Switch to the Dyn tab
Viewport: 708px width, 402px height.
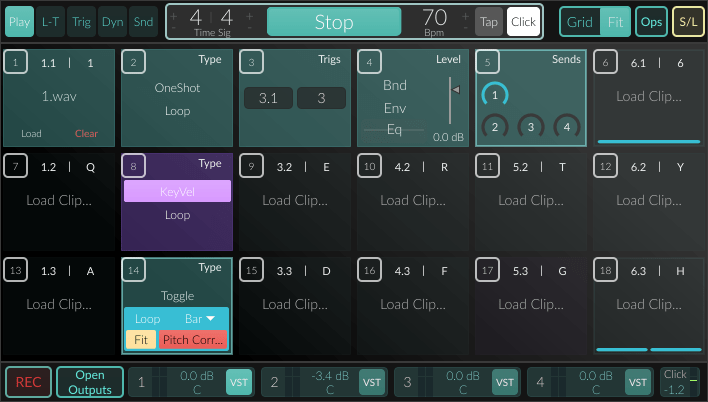(x=112, y=22)
